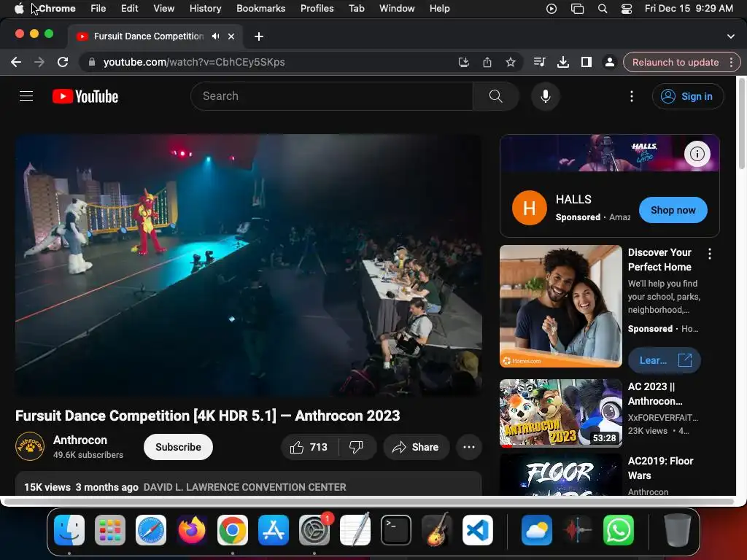Image resolution: width=747 pixels, height=560 pixels.
Task: Open more actions ellipsis below video
Action: (469, 447)
